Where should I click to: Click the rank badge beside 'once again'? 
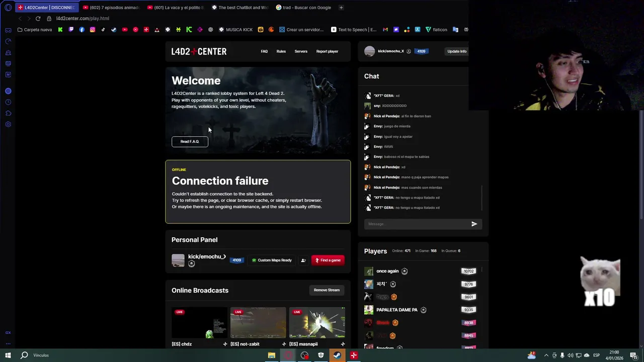click(x=405, y=271)
